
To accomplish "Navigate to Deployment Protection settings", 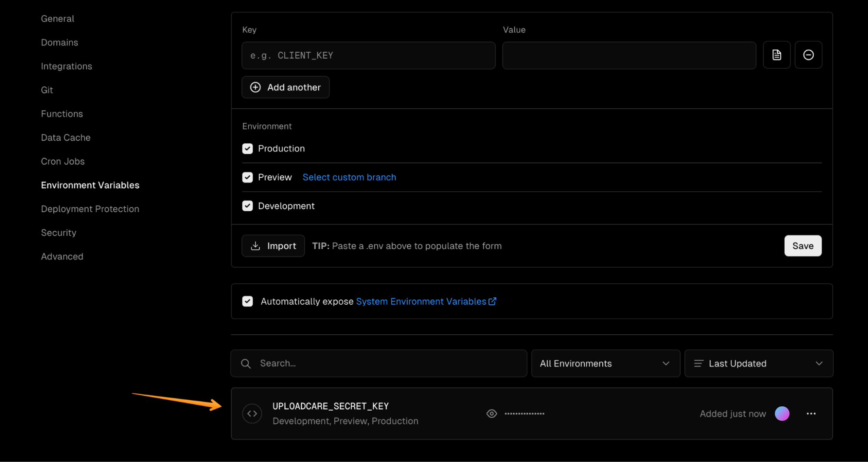I will [x=90, y=209].
